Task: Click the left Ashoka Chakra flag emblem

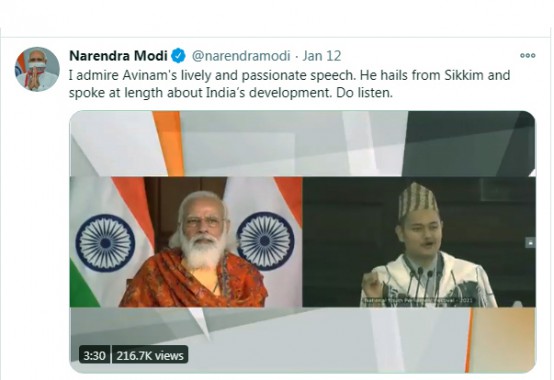Action: point(105,243)
